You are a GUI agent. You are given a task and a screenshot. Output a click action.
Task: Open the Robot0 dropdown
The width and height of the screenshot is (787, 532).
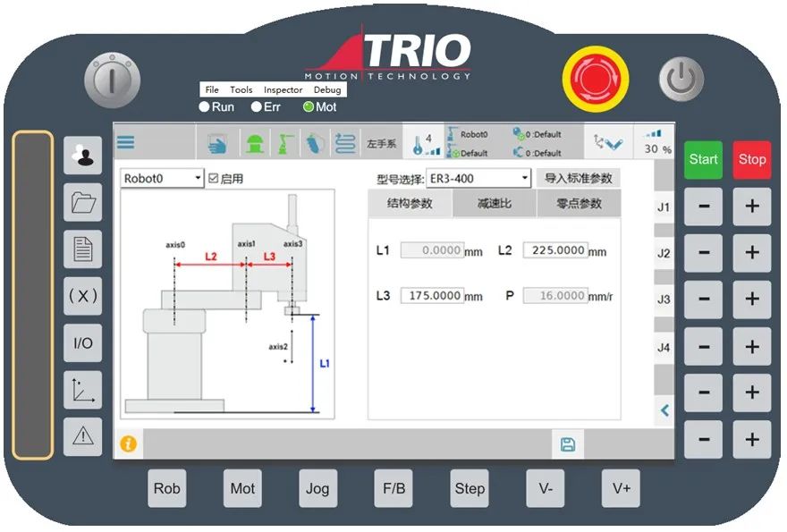pyautogui.click(x=163, y=179)
